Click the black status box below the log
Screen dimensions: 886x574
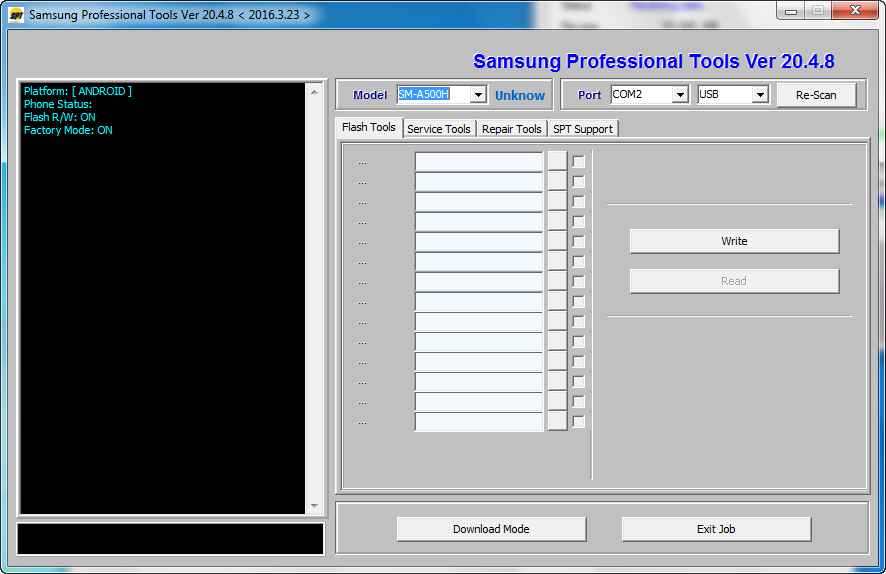pyautogui.click(x=171, y=539)
